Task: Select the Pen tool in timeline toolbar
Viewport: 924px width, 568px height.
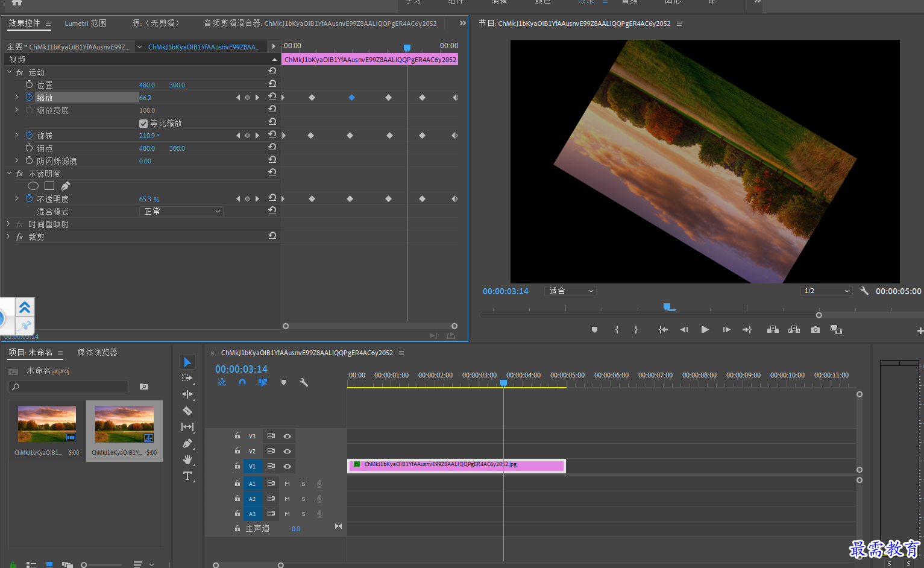Action: pyautogui.click(x=187, y=443)
